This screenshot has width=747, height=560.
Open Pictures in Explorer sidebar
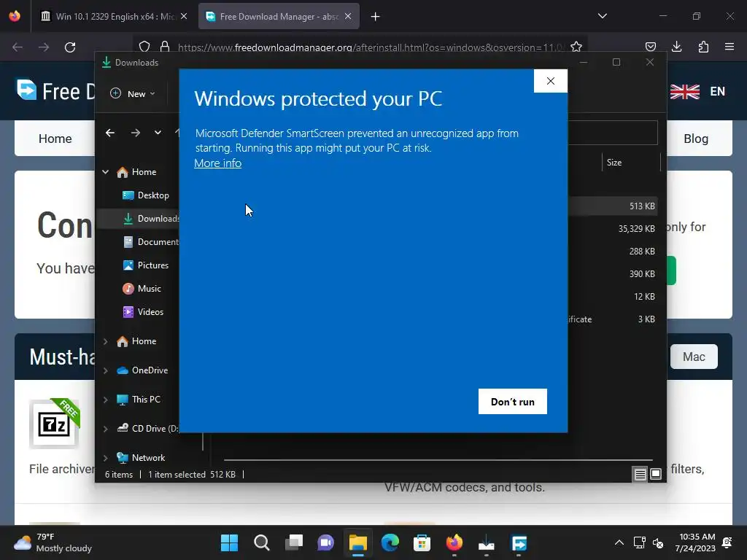coord(146,265)
